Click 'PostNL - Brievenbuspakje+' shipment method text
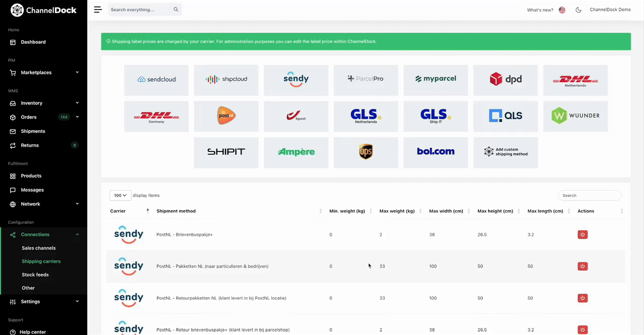 (x=185, y=235)
